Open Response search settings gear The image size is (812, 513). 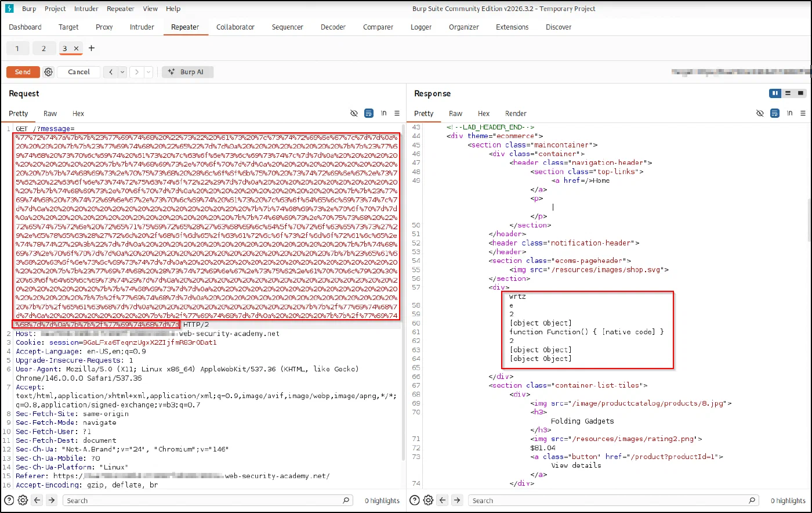429,500
